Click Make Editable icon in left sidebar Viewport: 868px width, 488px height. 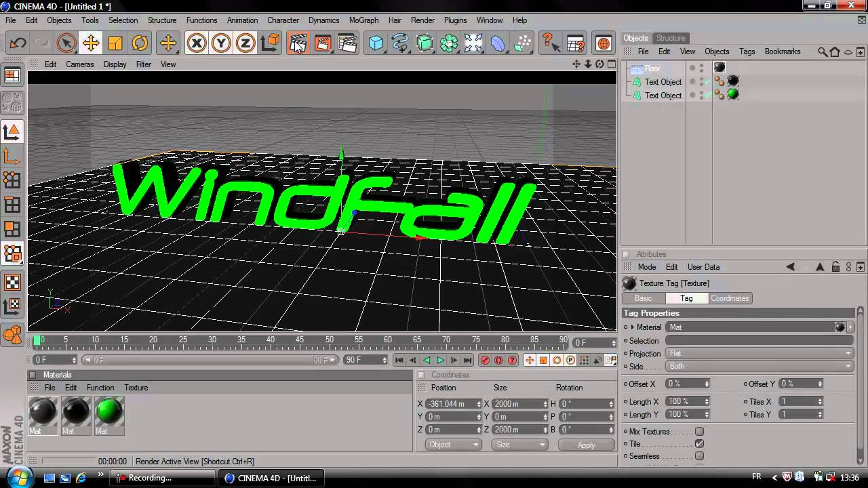[x=12, y=102]
